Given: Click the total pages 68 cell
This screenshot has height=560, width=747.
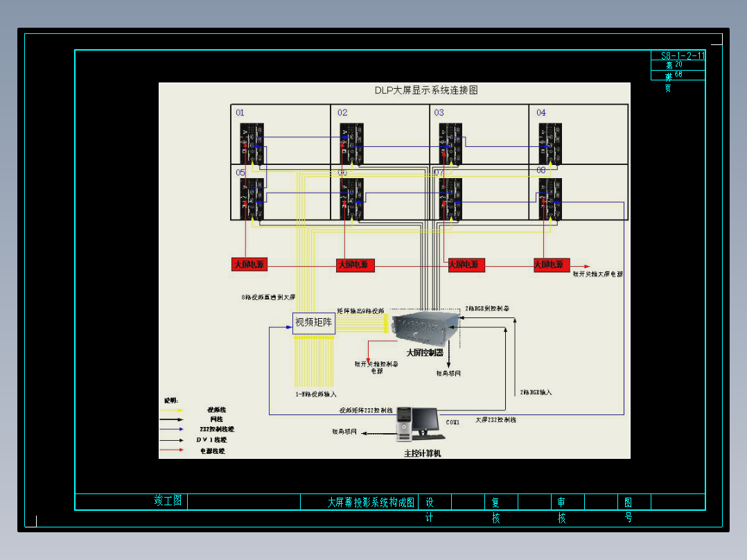Looking at the screenshot, I should point(678,74).
